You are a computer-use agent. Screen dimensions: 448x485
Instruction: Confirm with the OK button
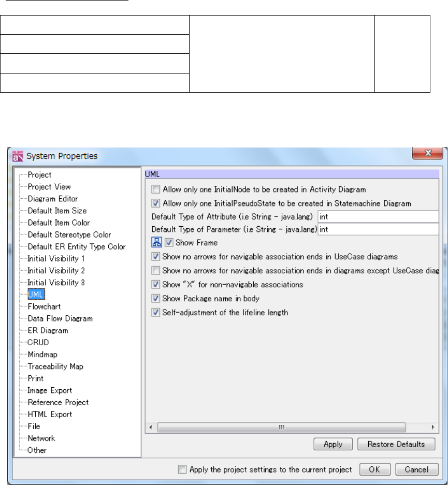pyautogui.click(x=374, y=469)
